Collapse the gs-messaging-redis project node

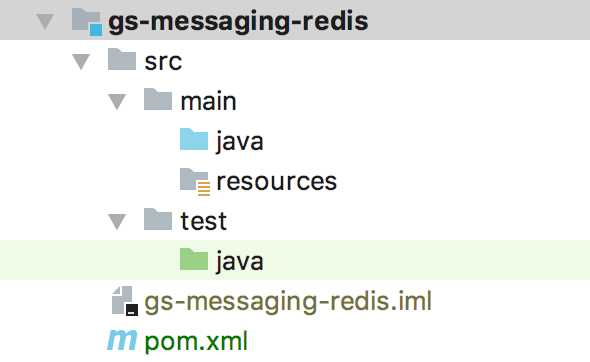coord(45,21)
